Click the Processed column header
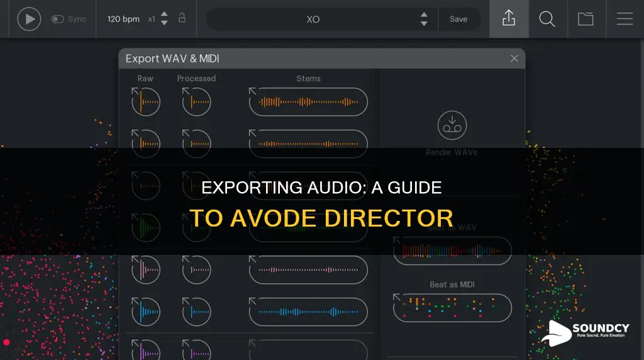The image size is (644, 360). tap(196, 79)
